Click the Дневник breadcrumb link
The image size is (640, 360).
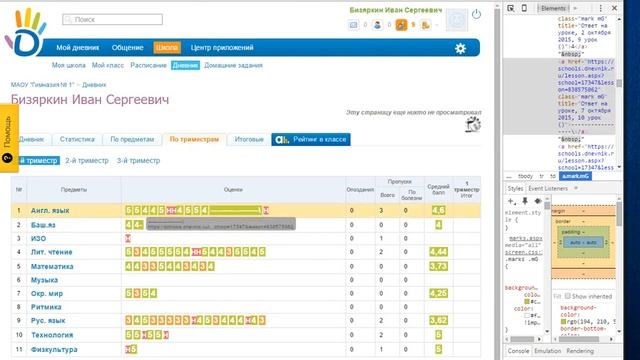(94, 85)
